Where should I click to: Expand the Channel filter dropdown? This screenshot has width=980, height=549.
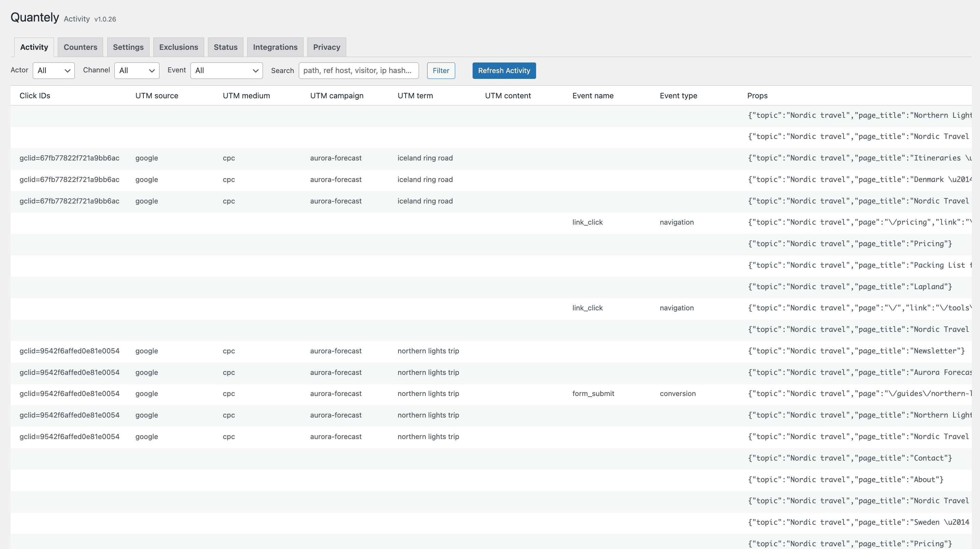[137, 70]
